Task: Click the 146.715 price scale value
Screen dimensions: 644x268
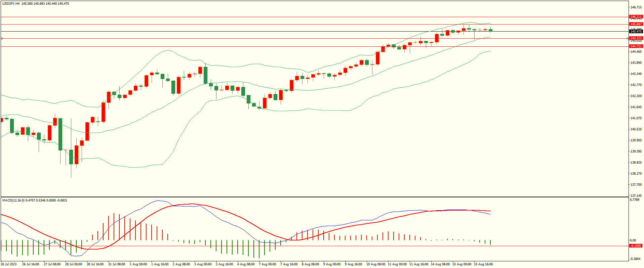Action: [x=636, y=7]
